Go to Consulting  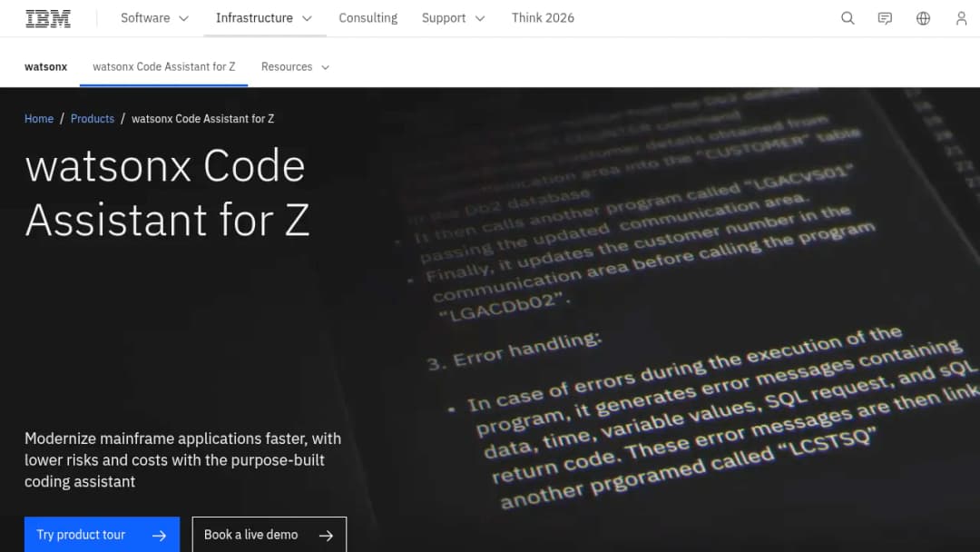(368, 18)
